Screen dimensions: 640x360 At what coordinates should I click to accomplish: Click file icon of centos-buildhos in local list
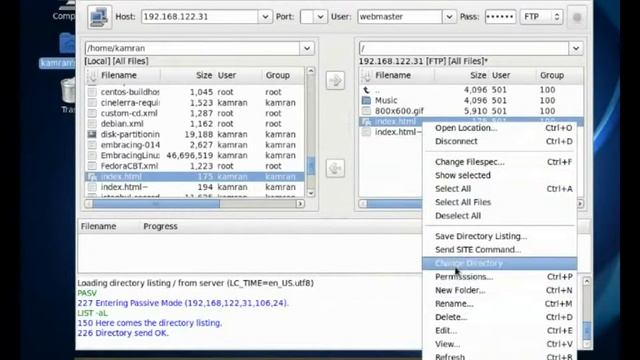tap(92, 92)
